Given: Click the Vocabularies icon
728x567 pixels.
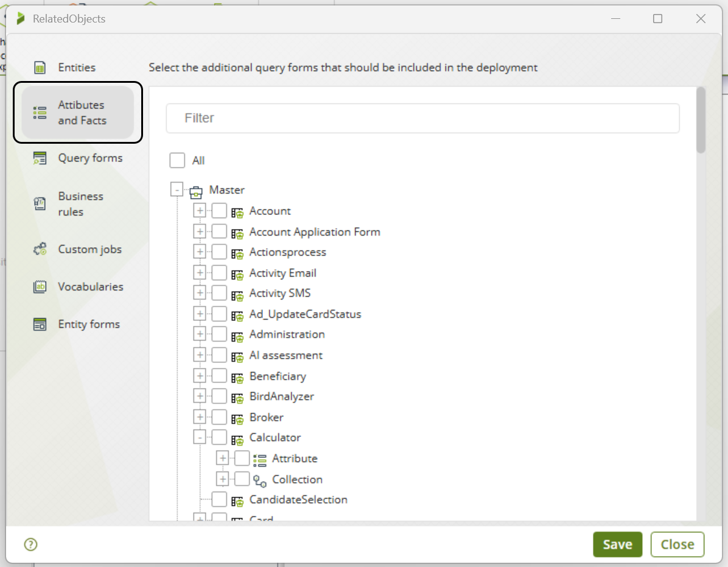Looking at the screenshot, I should [40, 287].
